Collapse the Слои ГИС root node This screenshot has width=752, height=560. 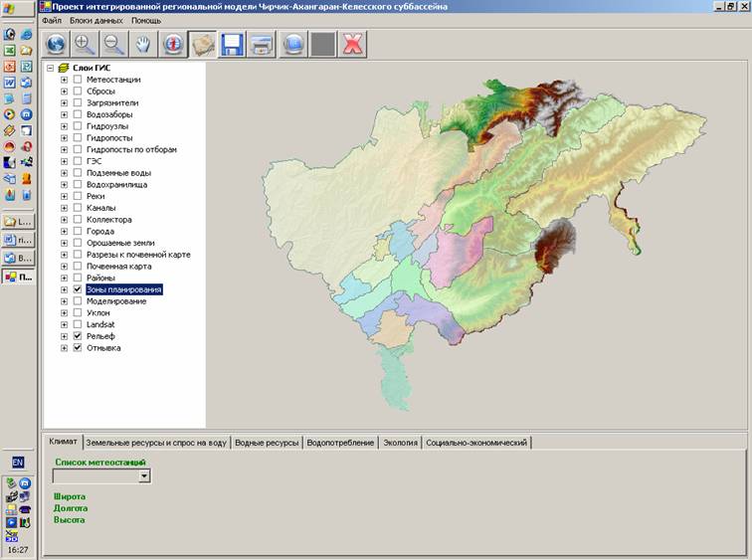(x=51, y=68)
